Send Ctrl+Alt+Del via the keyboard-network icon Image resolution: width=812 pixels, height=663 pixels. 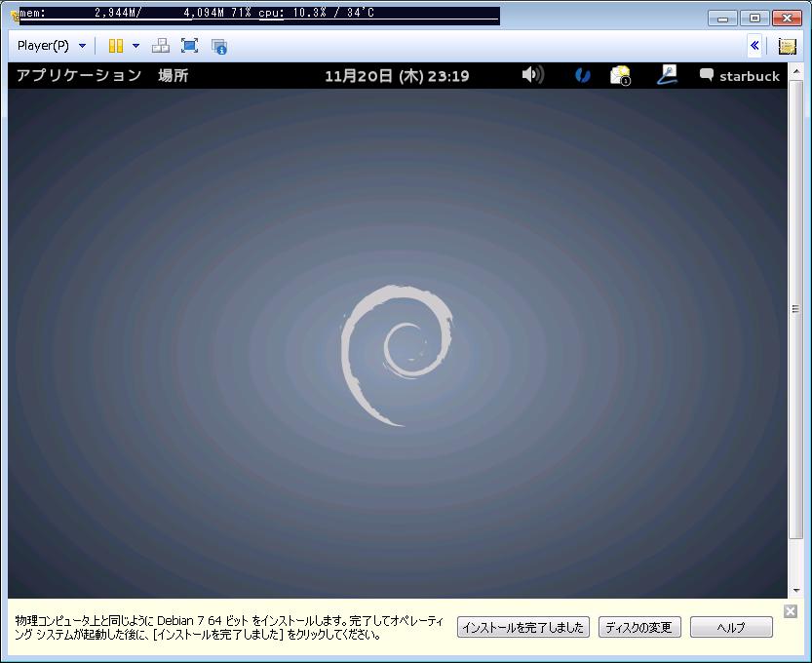click(x=161, y=46)
